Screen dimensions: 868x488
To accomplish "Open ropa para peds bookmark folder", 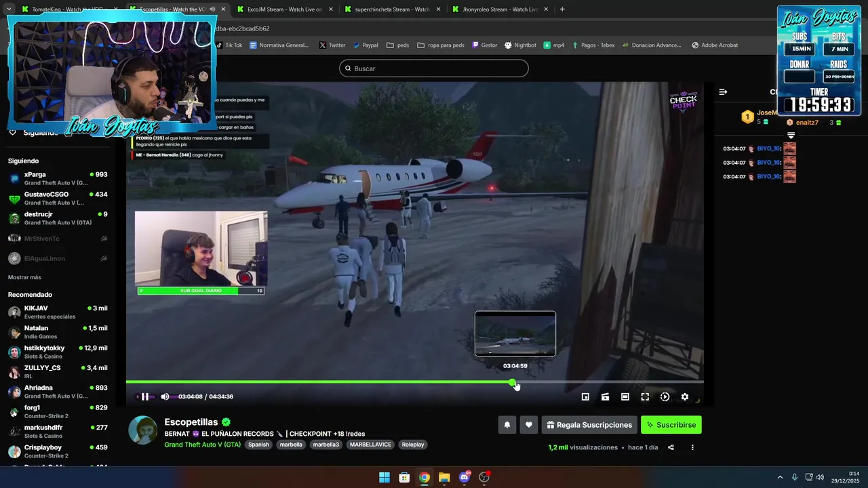I will (441, 45).
